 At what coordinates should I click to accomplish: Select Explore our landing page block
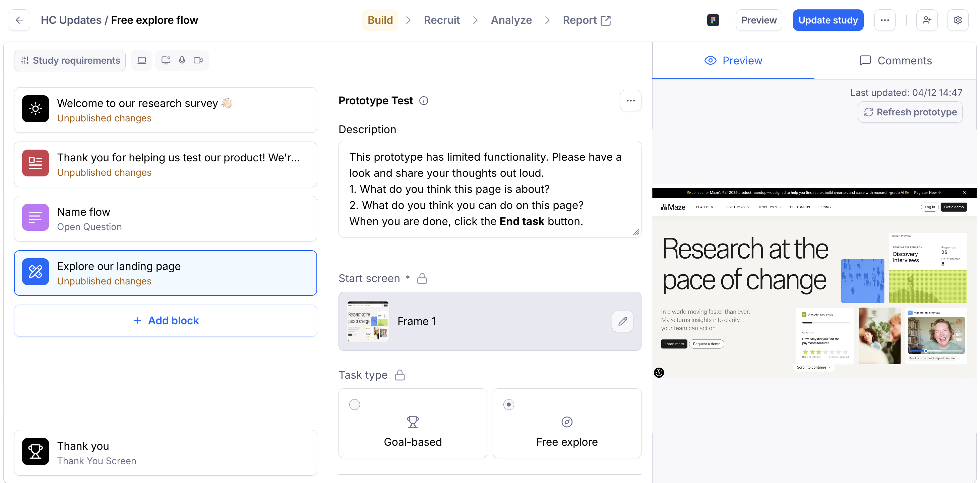coord(166,273)
